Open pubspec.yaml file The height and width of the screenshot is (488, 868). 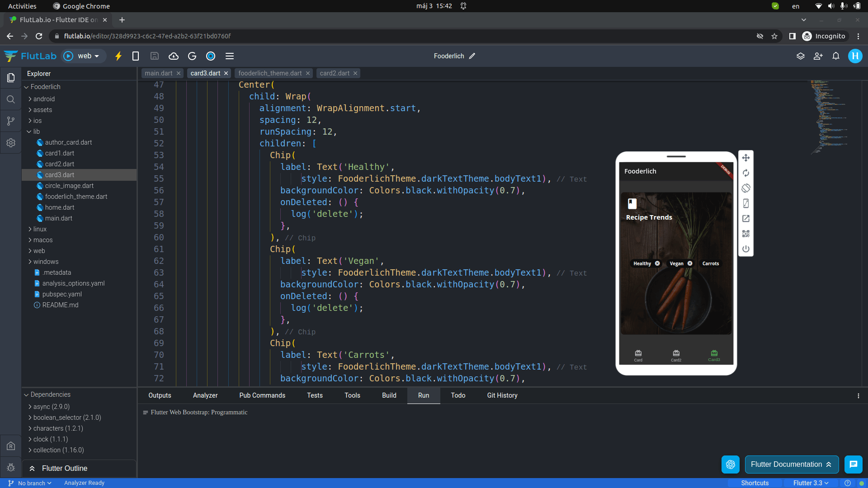coord(62,294)
